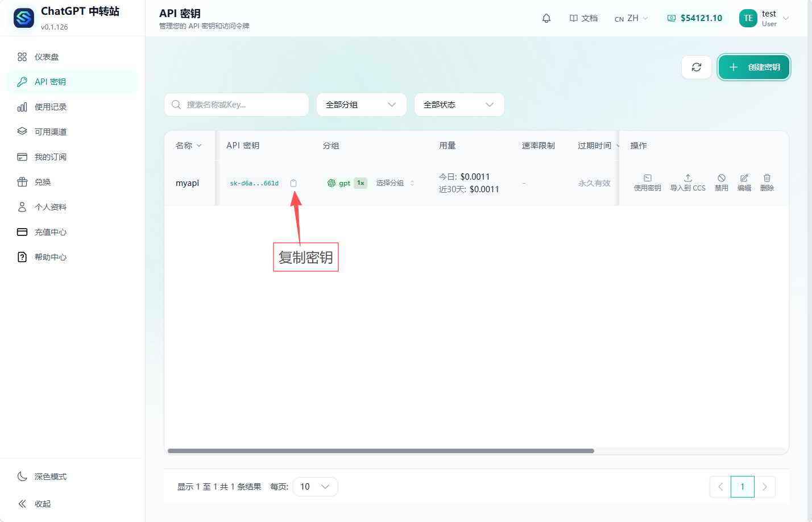The height and width of the screenshot is (522, 812).
Task: Click the 使用密钥 action icon
Action: coord(648,183)
